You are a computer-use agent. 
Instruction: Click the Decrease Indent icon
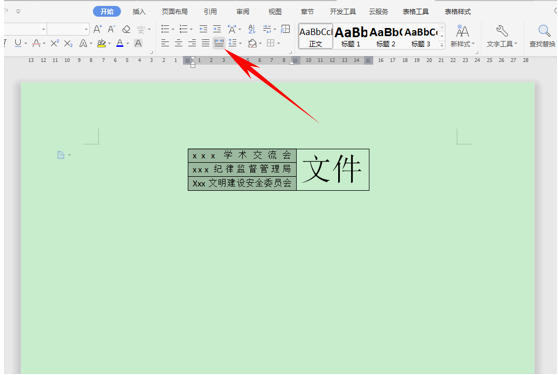pyautogui.click(x=203, y=29)
